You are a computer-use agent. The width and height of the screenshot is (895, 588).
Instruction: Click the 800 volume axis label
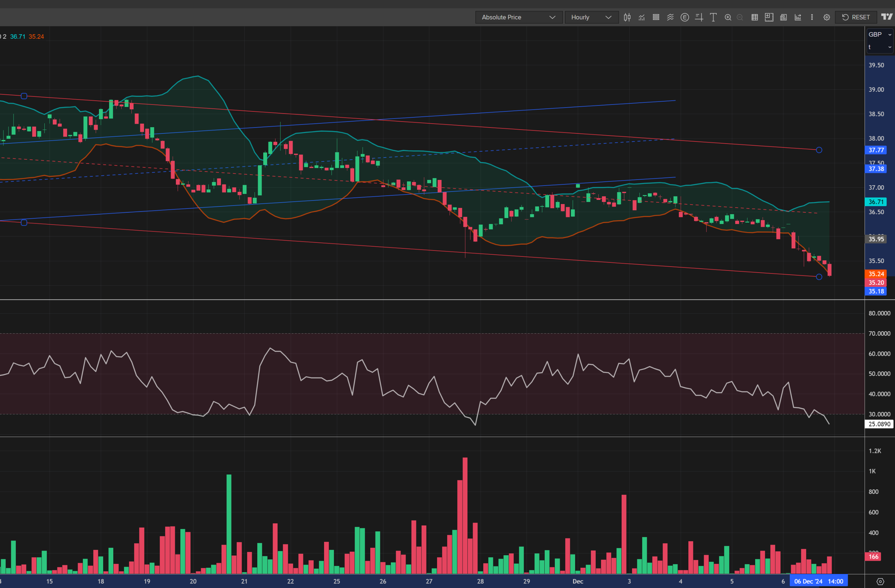pos(873,492)
